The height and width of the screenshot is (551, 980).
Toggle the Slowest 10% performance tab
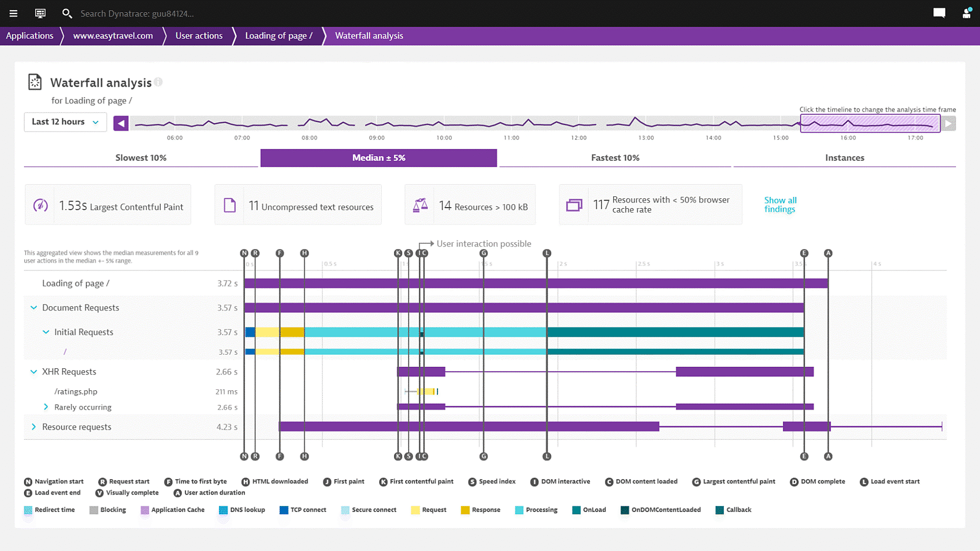[142, 158]
